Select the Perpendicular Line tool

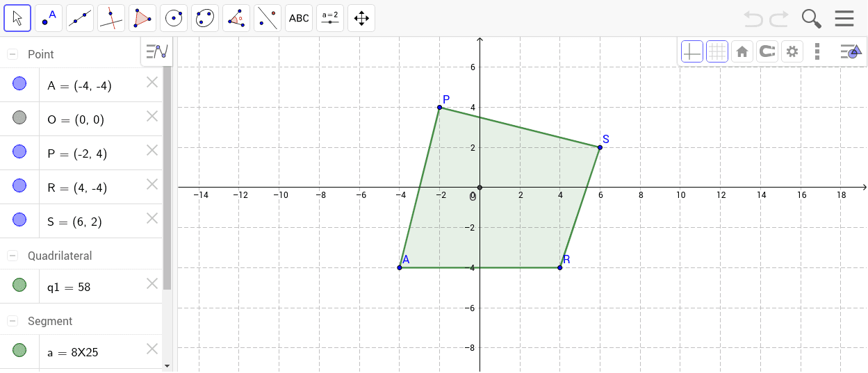tap(111, 18)
